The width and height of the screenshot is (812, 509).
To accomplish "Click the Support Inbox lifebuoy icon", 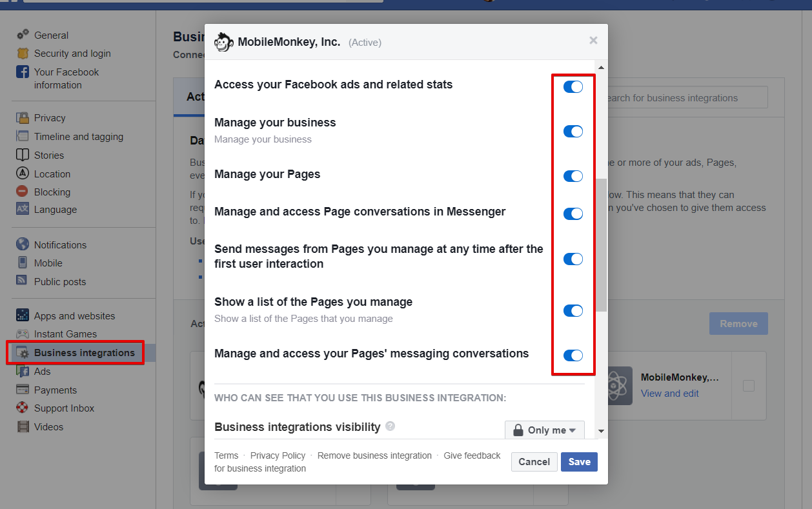I will [23, 408].
